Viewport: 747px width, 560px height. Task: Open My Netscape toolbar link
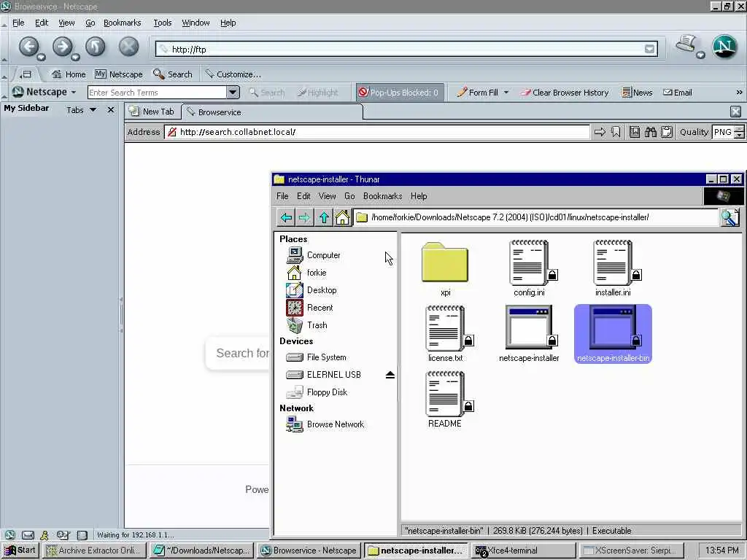[119, 74]
